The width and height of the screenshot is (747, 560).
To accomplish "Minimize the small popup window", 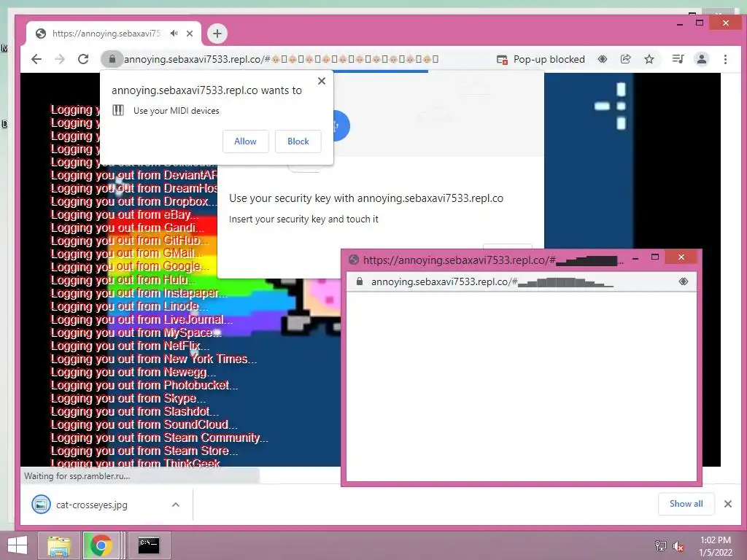I will (x=635, y=257).
